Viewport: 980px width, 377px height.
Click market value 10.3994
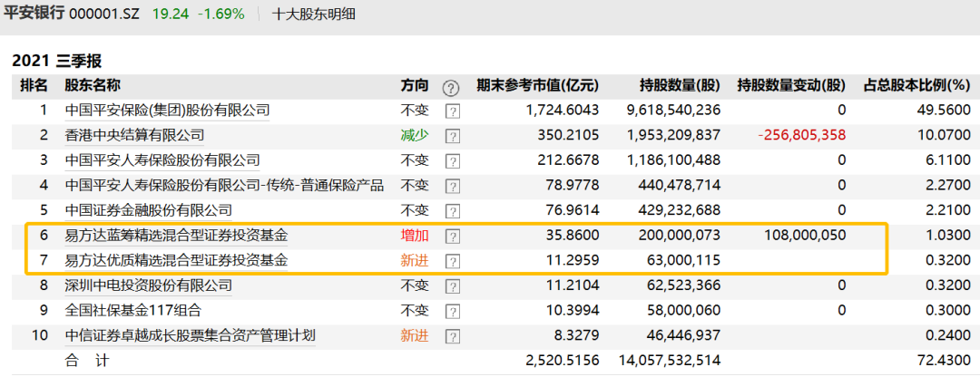573,310
